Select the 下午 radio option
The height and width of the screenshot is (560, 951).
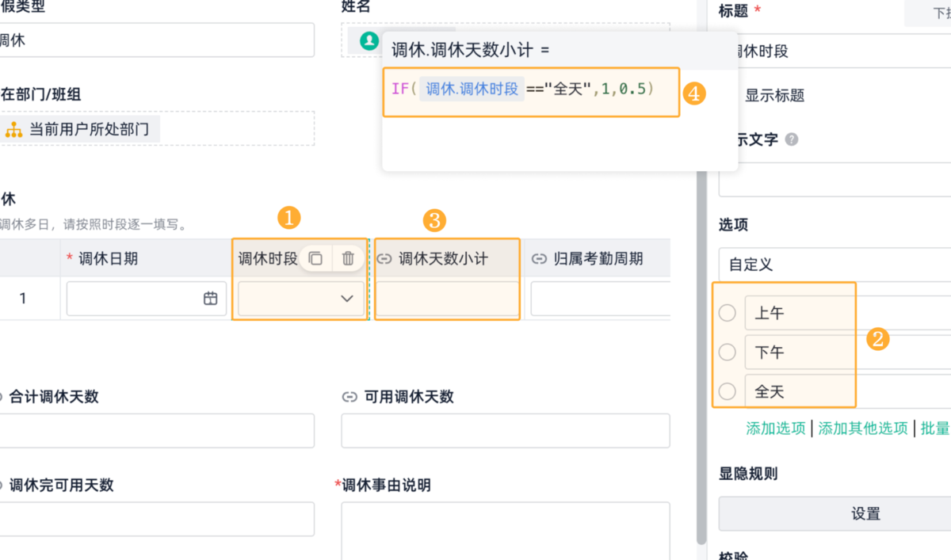pyautogui.click(x=727, y=352)
